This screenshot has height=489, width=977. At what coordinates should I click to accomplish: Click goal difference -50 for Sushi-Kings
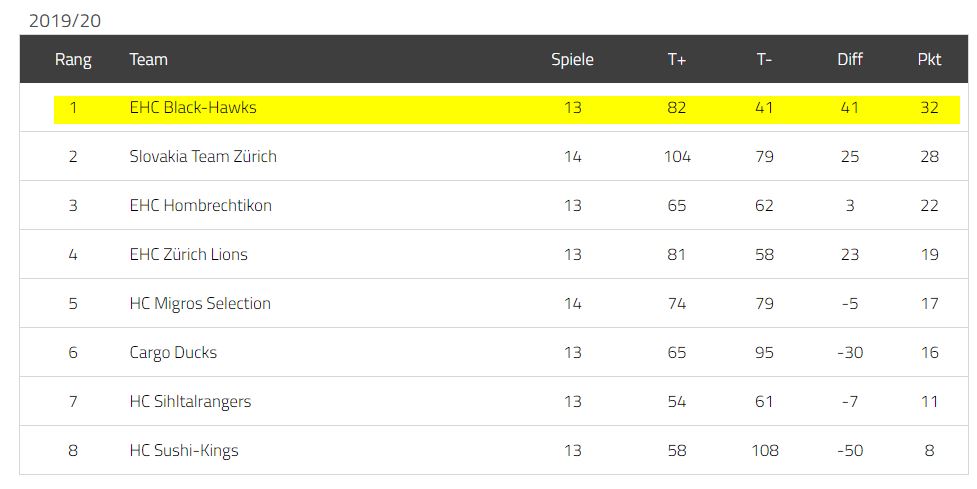click(x=850, y=450)
